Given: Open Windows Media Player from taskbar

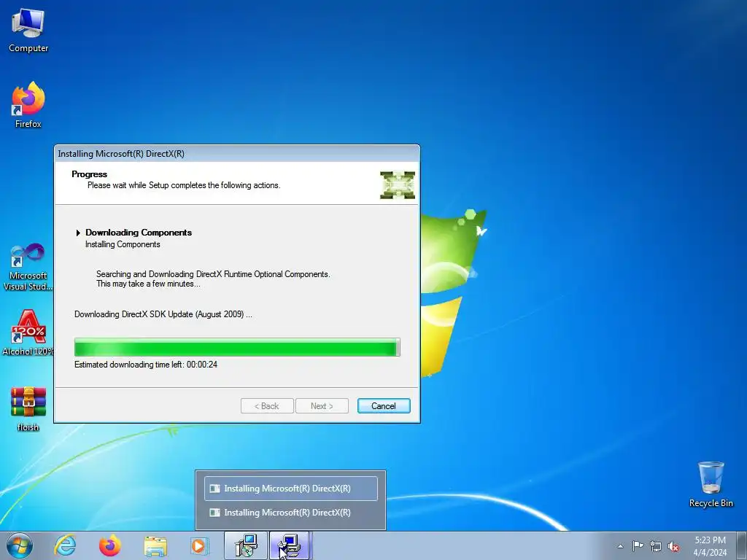Looking at the screenshot, I should coord(200,545).
